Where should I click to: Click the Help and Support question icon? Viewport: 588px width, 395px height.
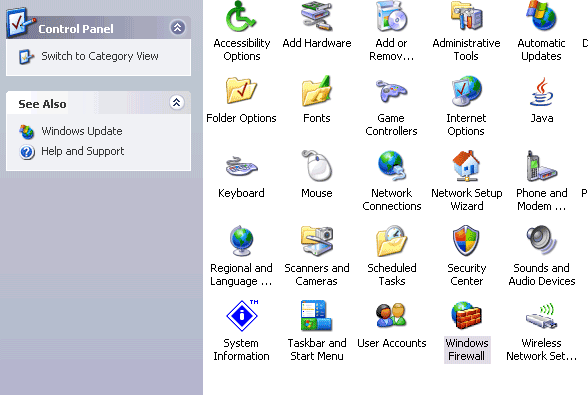(27, 152)
